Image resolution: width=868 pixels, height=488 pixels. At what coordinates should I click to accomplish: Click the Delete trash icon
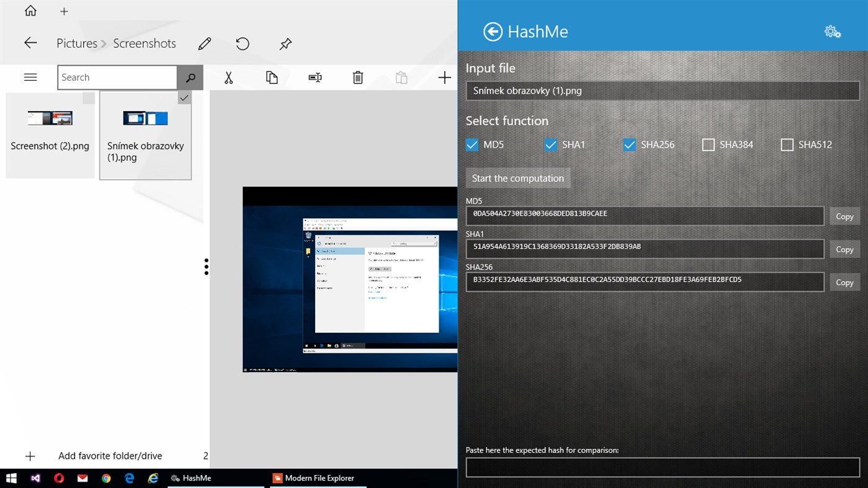pos(357,77)
